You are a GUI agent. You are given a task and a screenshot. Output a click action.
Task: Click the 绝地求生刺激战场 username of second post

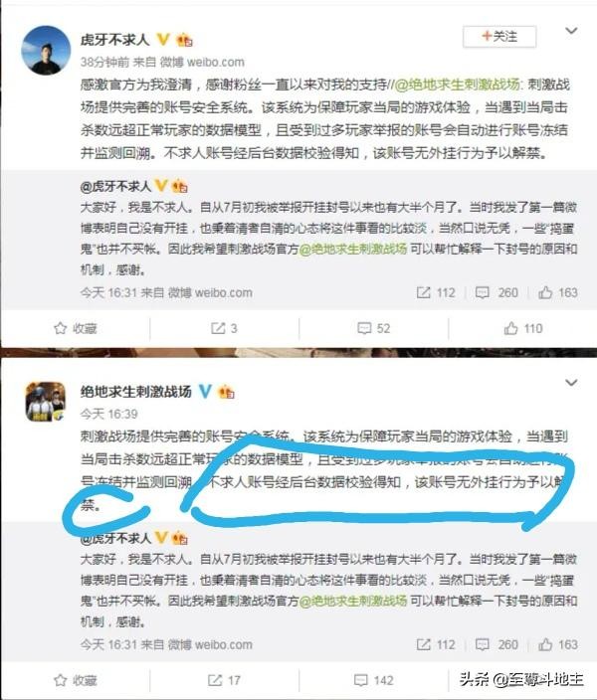136,392
